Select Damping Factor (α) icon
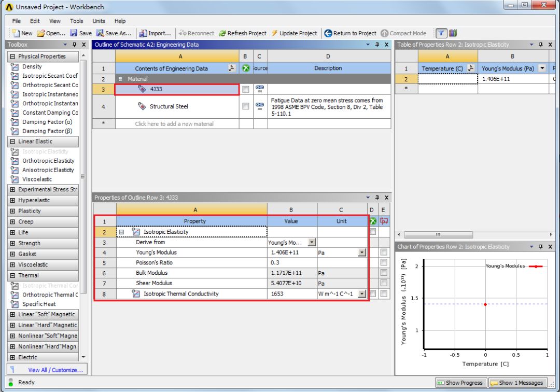This screenshot has width=560, height=392. coord(15,122)
